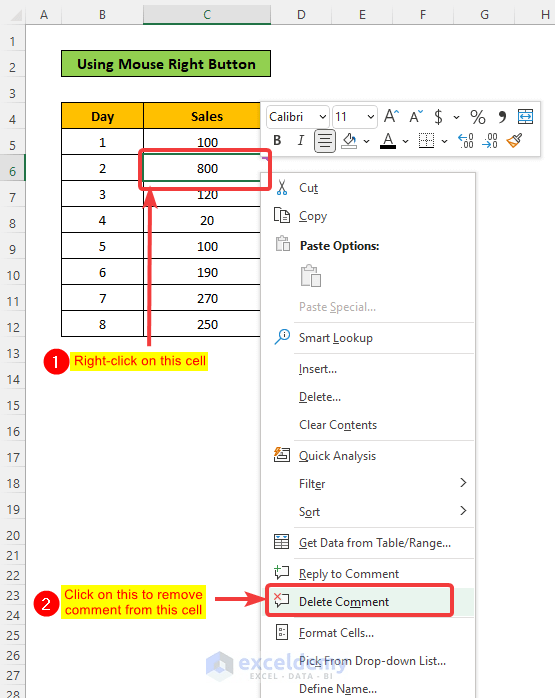Apply Percent Style from mini toolbar
This screenshot has height=698, width=555.
tap(478, 117)
